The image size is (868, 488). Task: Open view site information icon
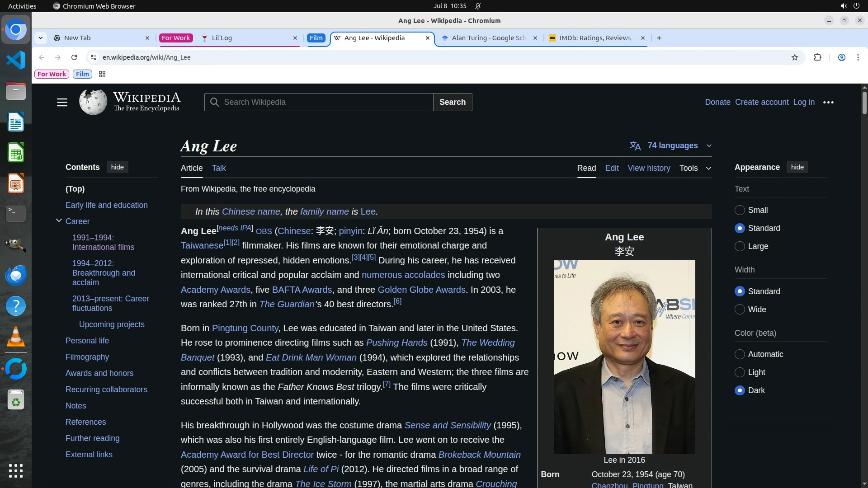pyautogui.click(x=93, y=57)
